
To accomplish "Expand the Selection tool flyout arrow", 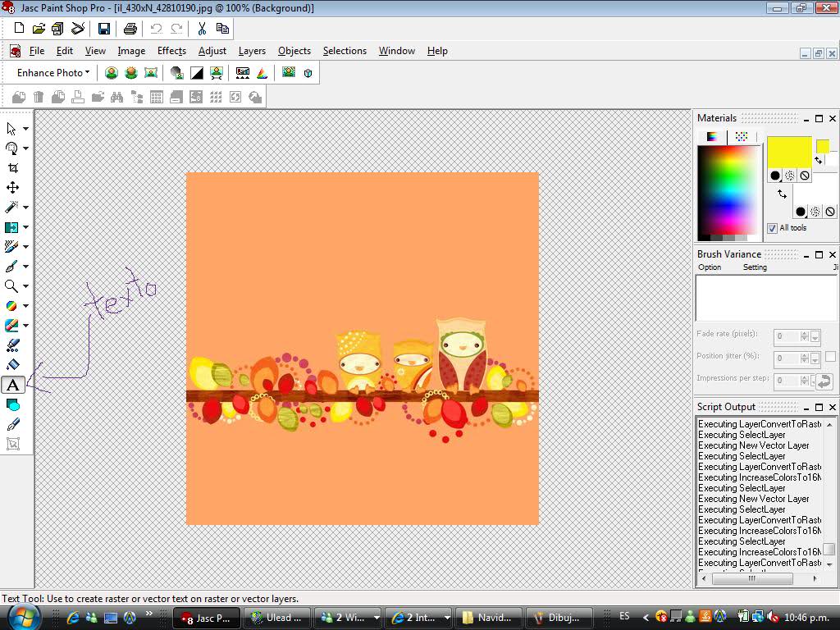I will [25, 148].
